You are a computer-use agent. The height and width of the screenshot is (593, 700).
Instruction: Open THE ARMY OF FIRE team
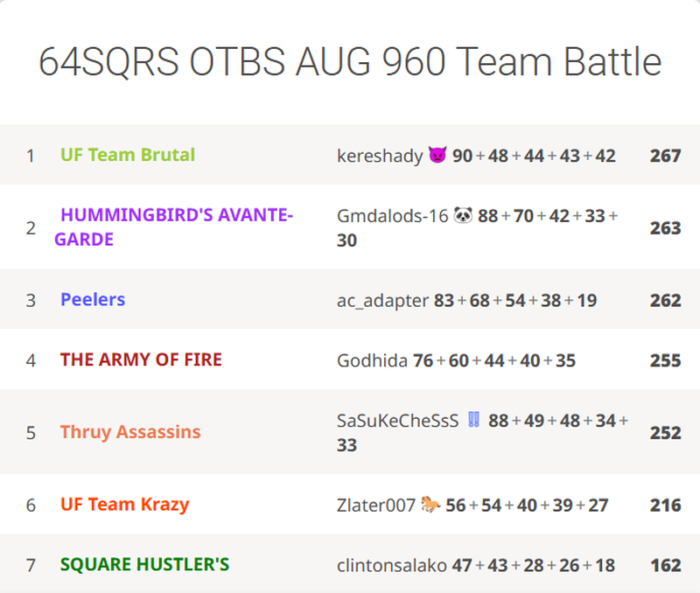point(141,359)
